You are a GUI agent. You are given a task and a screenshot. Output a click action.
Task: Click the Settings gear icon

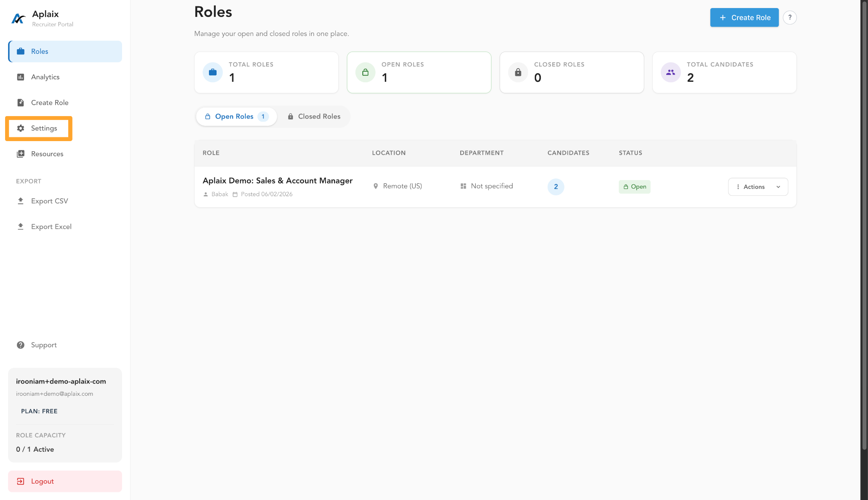pos(20,128)
